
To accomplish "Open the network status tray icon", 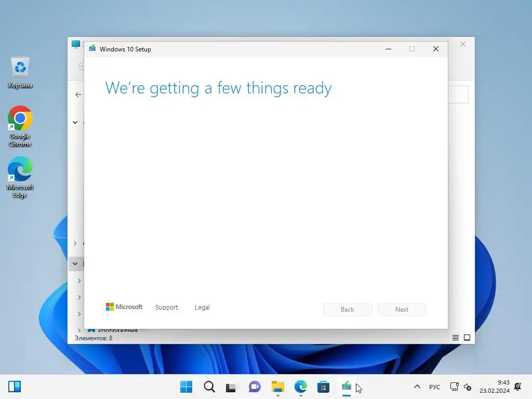I will [454, 387].
